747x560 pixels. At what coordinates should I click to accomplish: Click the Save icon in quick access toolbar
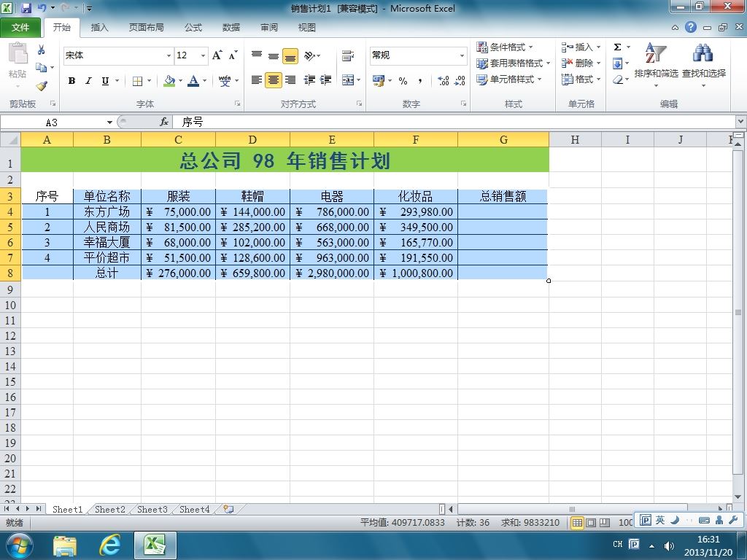click(x=26, y=8)
